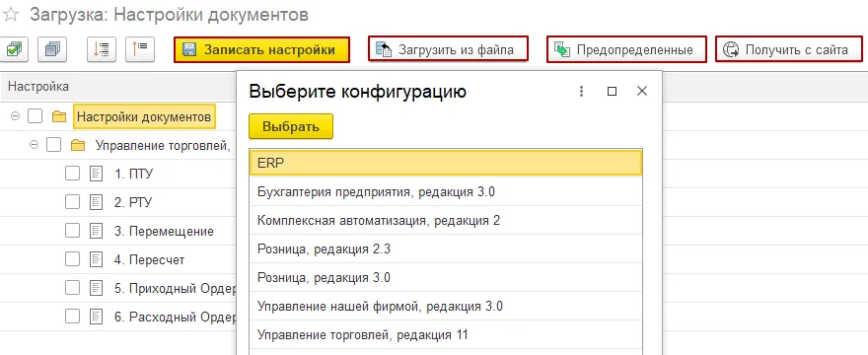
Task: Check the 1. ПТУ checkbox
Action: pos(73,174)
